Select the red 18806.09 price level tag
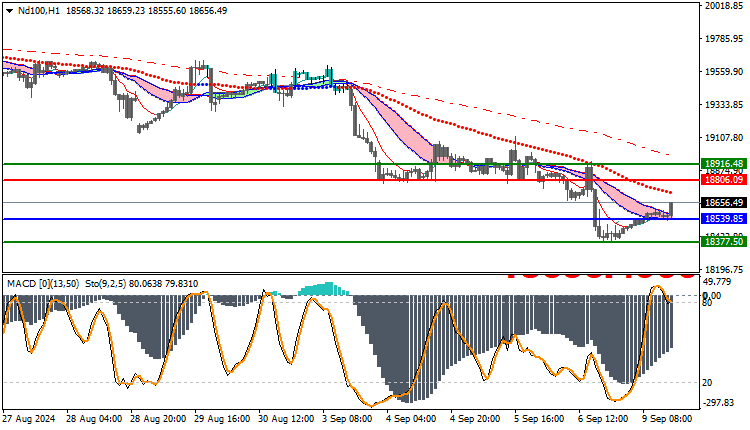Viewport: 750px width, 430px height. pos(724,180)
